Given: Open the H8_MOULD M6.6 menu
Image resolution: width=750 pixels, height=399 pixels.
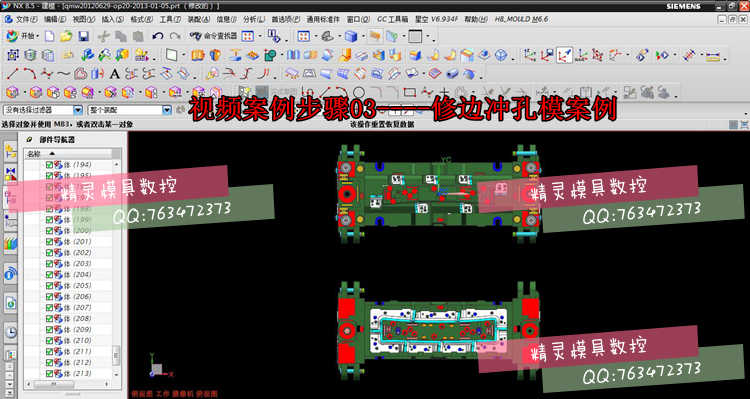Looking at the screenshot, I should coord(521,20).
